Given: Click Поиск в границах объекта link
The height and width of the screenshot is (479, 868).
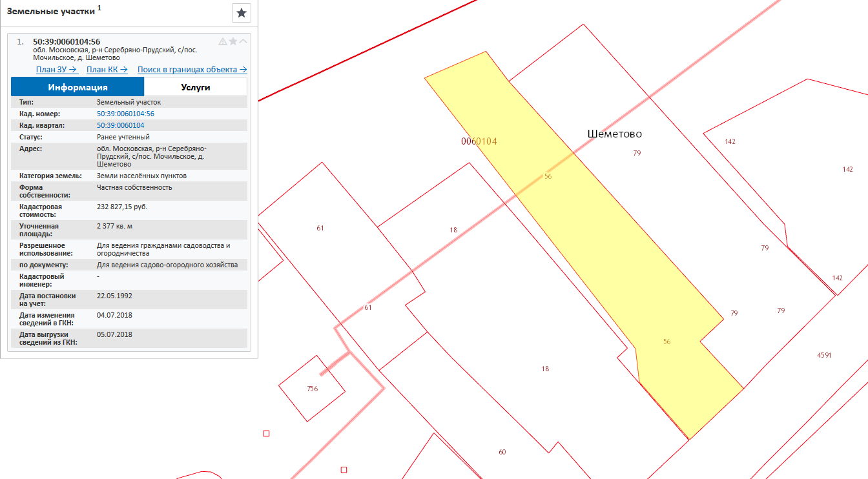Looking at the screenshot, I should tap(192, 70).
